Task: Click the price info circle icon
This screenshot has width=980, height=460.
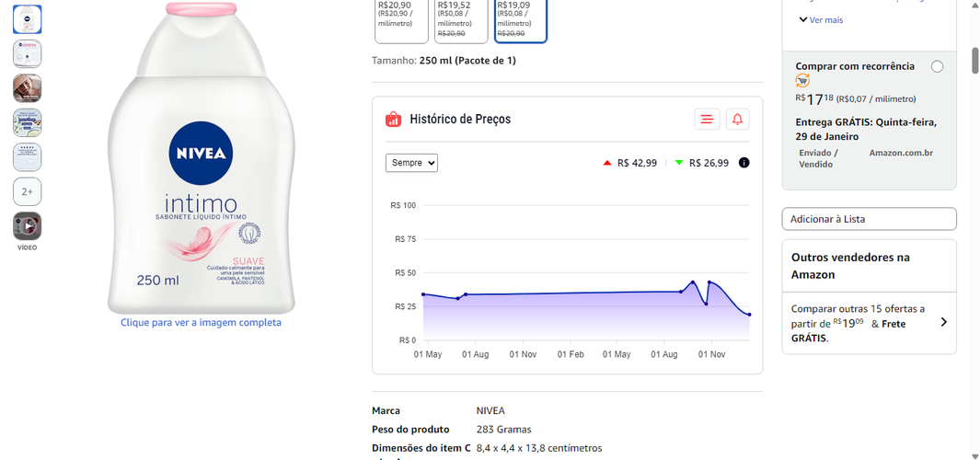Action: point(744,163)
